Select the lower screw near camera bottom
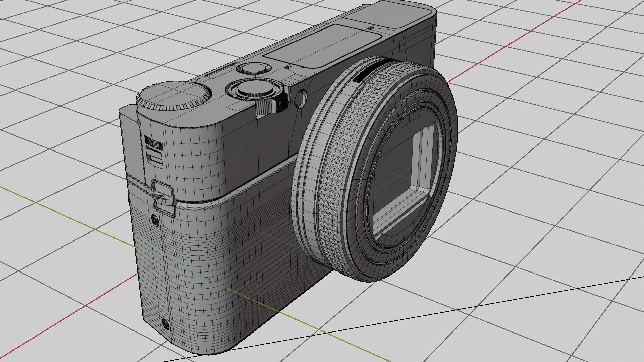The image size is (644, 362). [x=165, y=323]
